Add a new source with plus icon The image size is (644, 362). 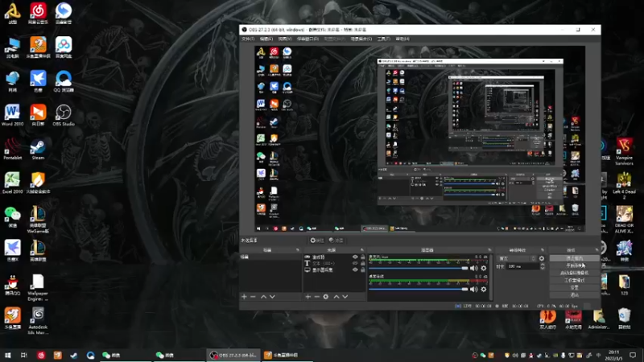[308, 296]
